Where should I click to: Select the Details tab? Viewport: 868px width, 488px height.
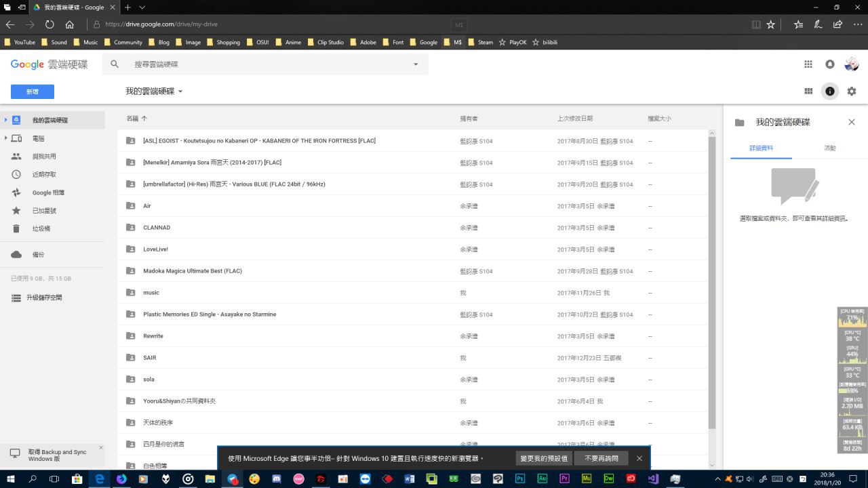[x=761, y=148]
